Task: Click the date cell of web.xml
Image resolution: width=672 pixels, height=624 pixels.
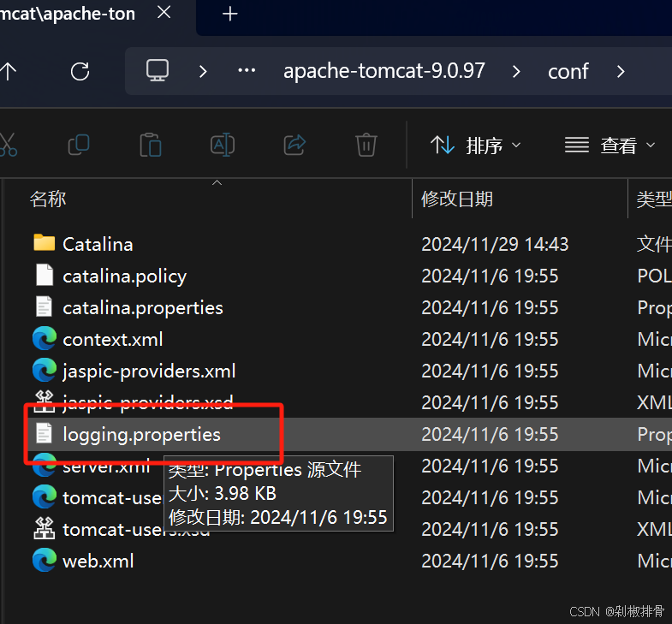Action: [490, 561]
